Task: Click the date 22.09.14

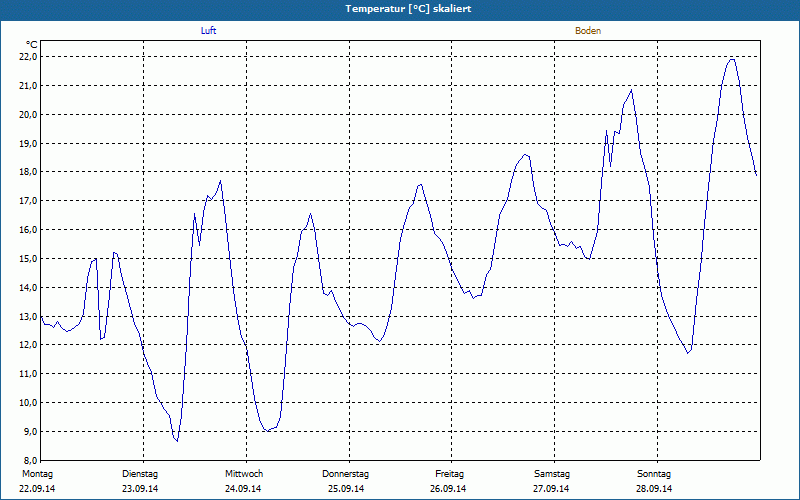Action: pos(37,489)
